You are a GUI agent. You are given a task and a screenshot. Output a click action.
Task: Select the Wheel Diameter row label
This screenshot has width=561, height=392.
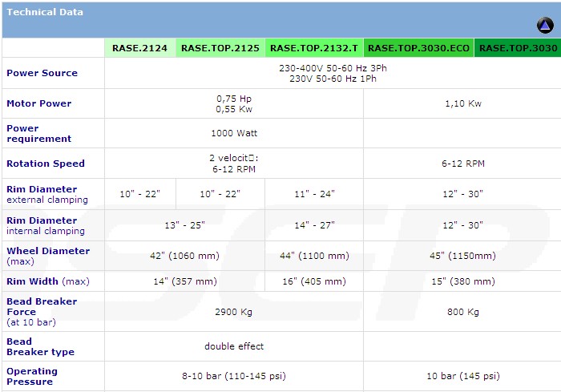coord(48,256)
